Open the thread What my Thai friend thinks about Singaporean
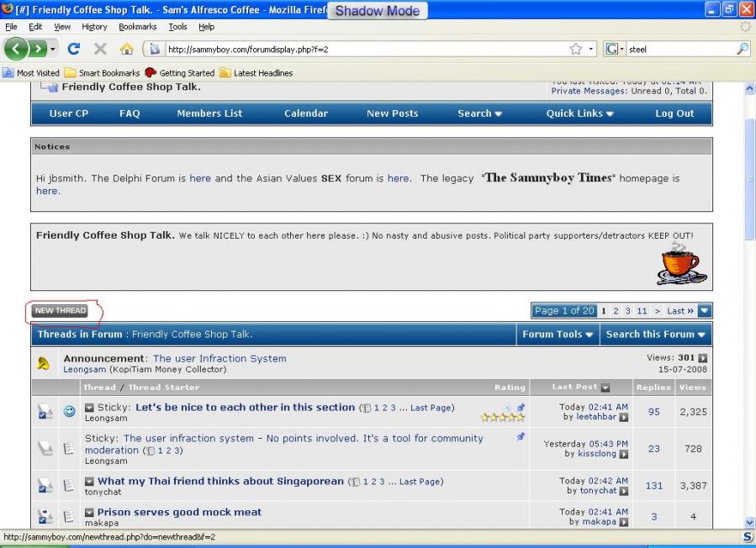 tap(221, 481)
